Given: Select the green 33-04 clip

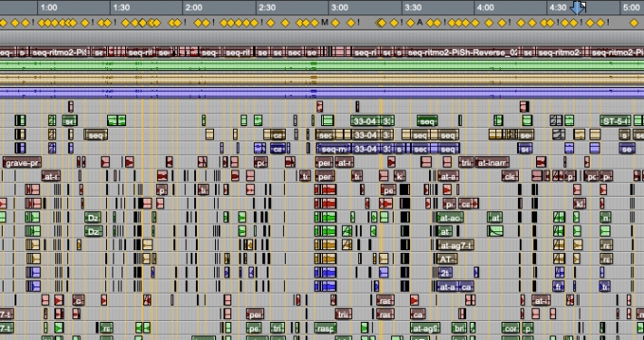Looking at the screenshot, I should [365, 121].
